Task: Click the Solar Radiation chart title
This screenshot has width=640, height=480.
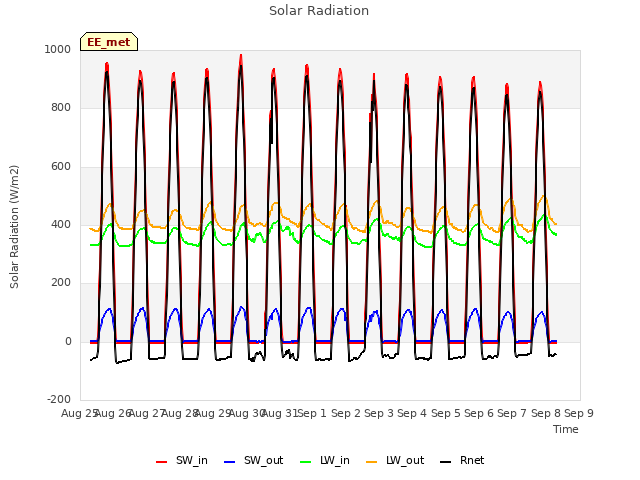Action: [319, 11]
